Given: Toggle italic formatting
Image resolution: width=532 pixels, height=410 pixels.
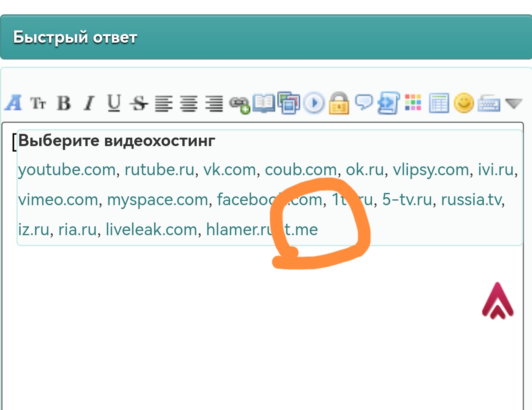Looking at the screenshot, I should [x=89, y=103].
